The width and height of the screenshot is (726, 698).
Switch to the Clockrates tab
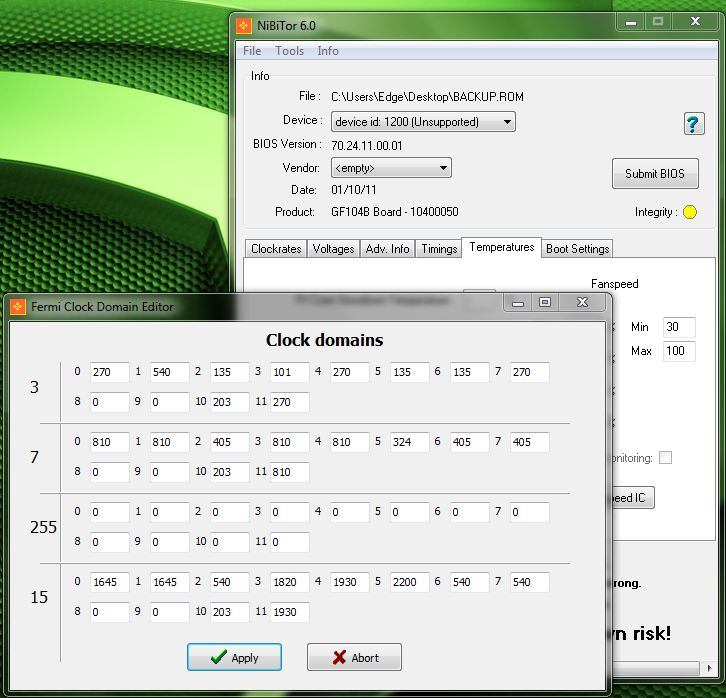click(x=276, y=249)
